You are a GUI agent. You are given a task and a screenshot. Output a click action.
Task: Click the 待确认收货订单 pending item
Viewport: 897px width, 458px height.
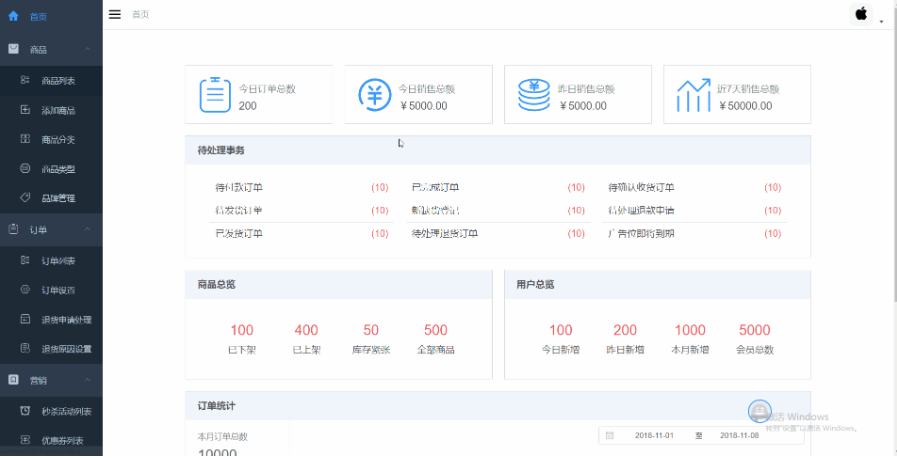[x=641, y=187]
